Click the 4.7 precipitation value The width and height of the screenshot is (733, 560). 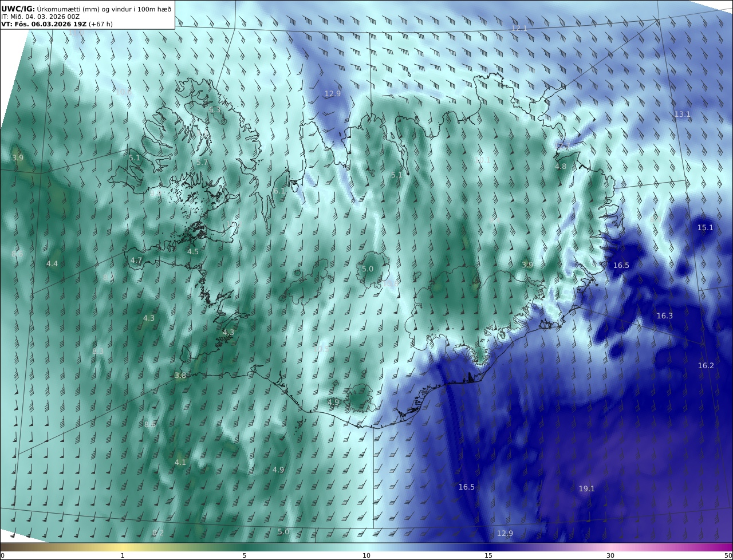[136, 261]
